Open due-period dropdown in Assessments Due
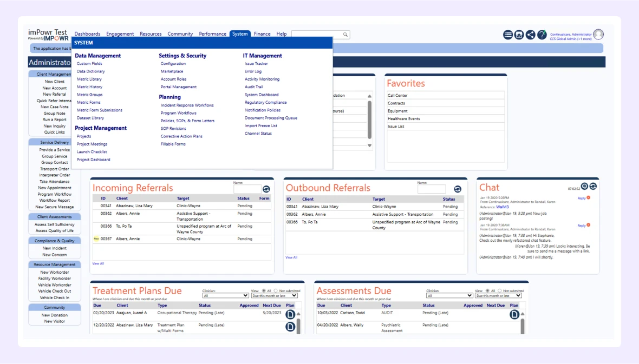Image resolution: width=639 pixels, height=364 pixels. pyautogui.click(x=498, y=296)
